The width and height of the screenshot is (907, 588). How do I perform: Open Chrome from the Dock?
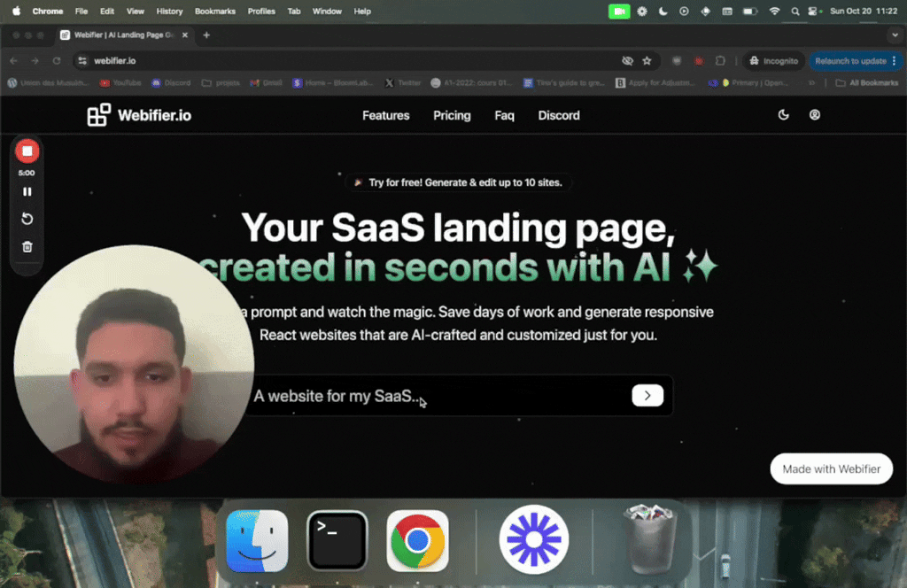tap(417, 540)
